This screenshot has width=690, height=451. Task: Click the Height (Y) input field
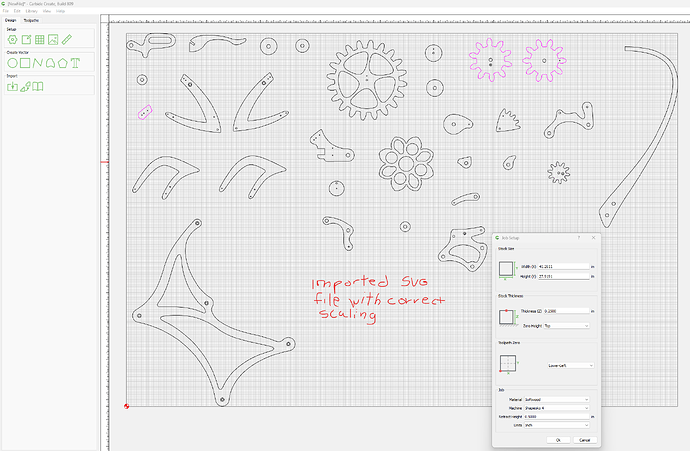tap(563, 276)
